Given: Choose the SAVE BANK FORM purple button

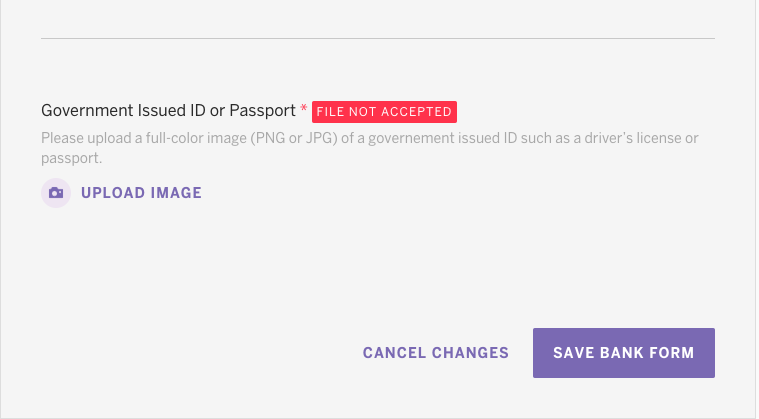Looking at the screenshot, I should click(x=623, y=353).
